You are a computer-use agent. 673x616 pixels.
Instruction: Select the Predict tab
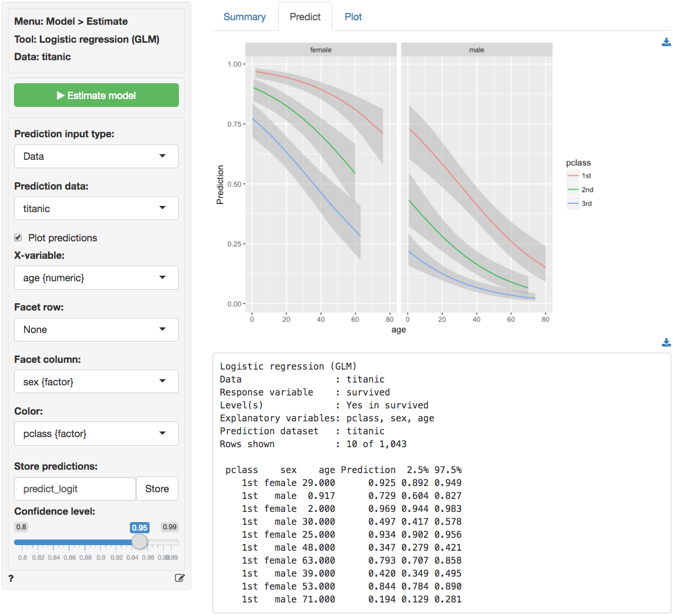[x=305, y=17]
